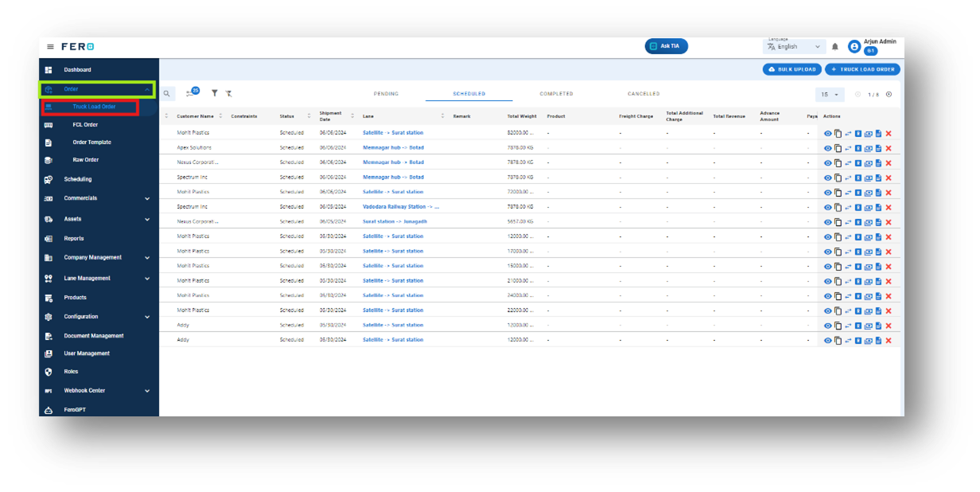Open Roles shield item in sidebar

tap(72, 372)
